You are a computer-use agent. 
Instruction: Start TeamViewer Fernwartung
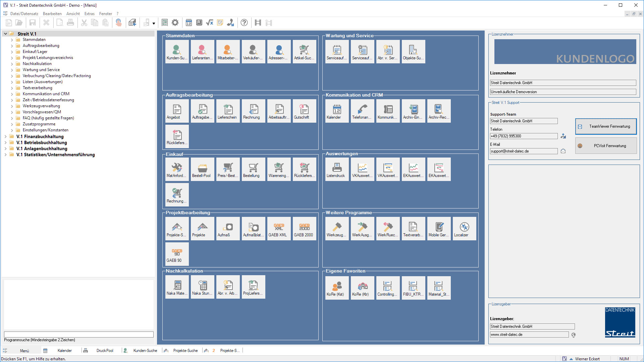click(606, 126)
